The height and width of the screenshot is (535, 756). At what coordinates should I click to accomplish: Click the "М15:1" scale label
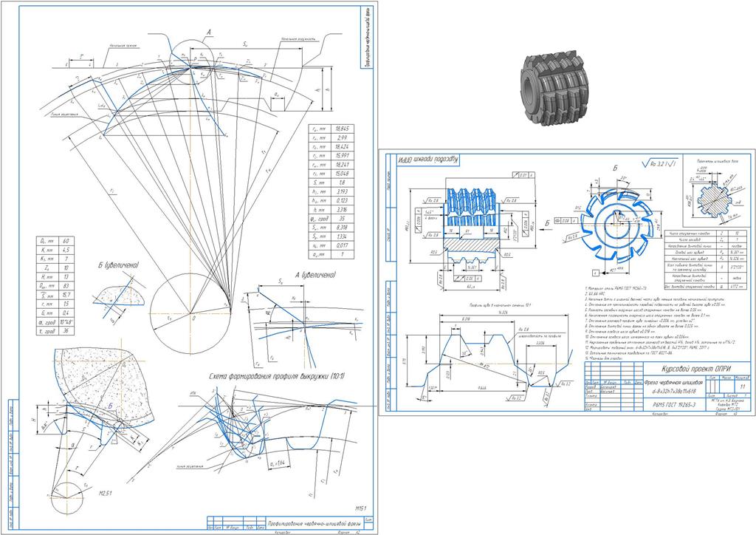pyautogui.click(x=361, y=508)
